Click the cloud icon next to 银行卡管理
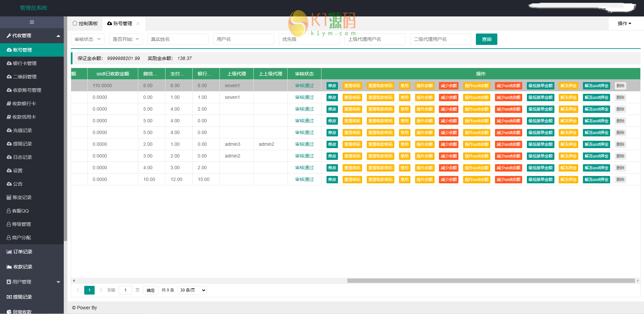644x314 pixels. tap(9, 63)
